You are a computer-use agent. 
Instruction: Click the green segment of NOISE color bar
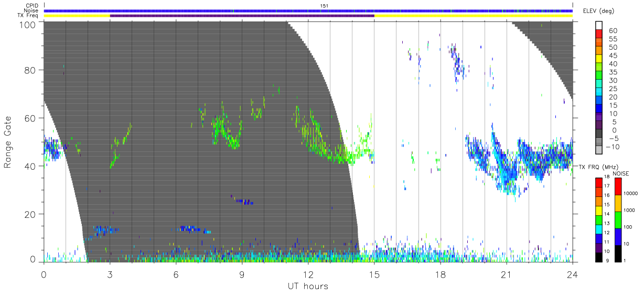tap(617, 219)
